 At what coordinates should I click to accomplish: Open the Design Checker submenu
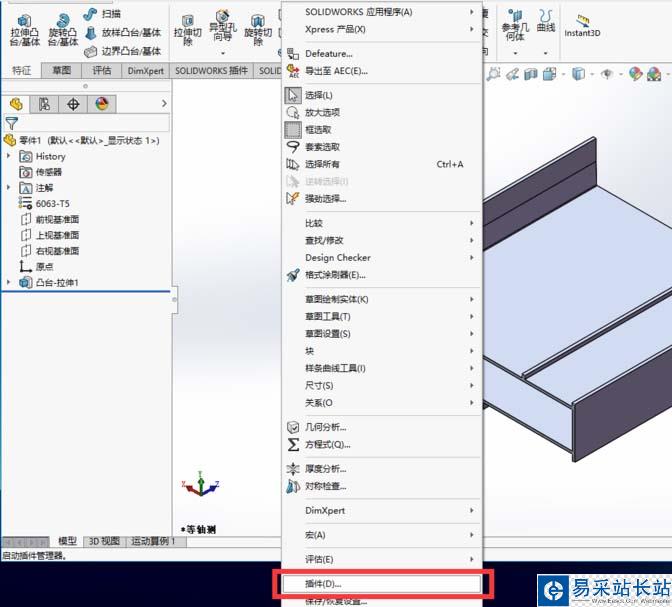(x=382, y=257)
